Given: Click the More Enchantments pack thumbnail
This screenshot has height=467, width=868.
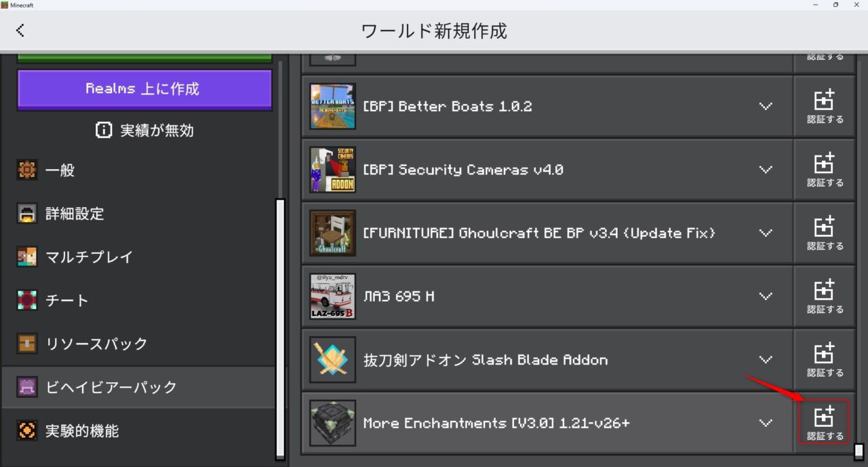Looking at the screenshot, I should coord(332,423).
